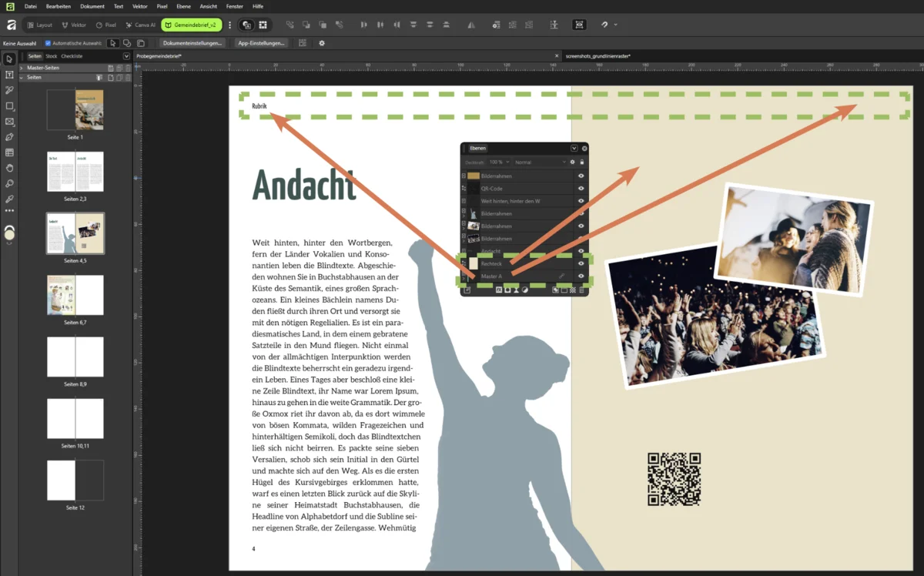Switch to the Checkliste tab
Image resolution: width=924 pixels, height=576 pixels.
tap(72, 56)
